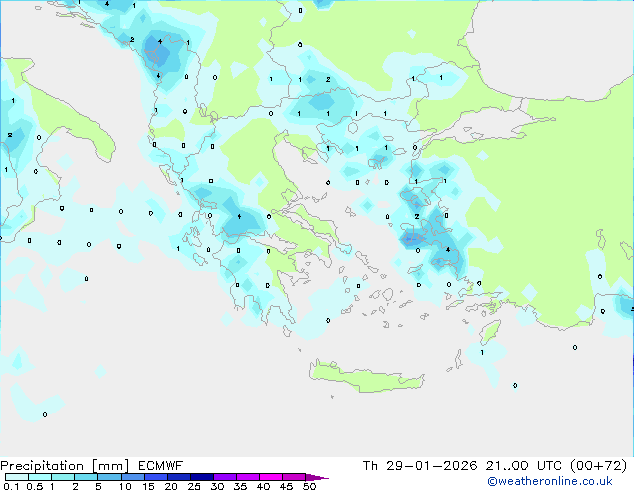Click the island of Rhodes on the map

490,331
